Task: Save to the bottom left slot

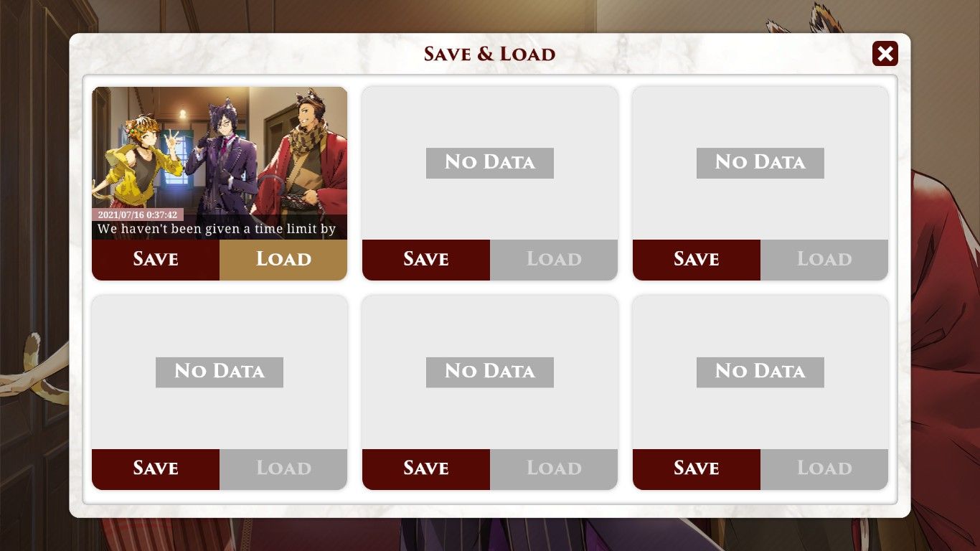Action: click(x=156, y=469)
